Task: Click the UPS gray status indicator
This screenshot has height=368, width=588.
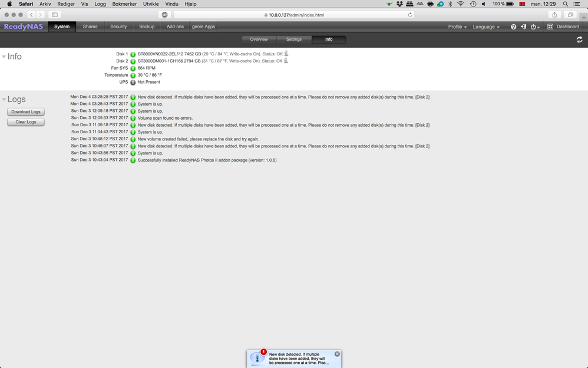Action: click(133, 82)
